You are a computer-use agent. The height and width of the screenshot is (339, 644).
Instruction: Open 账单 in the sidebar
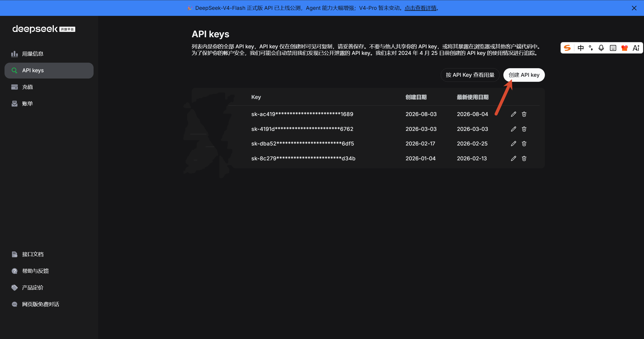click(49, 104)
